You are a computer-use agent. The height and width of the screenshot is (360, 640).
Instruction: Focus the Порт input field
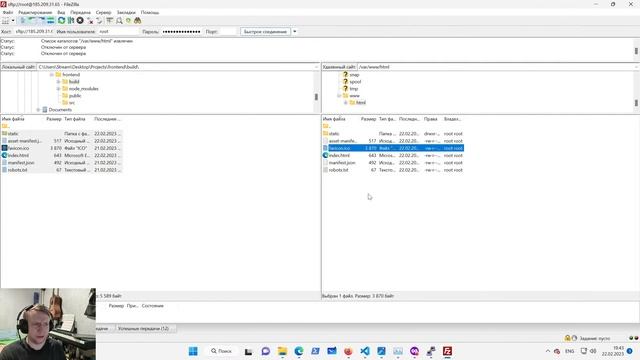click(229, 31)
